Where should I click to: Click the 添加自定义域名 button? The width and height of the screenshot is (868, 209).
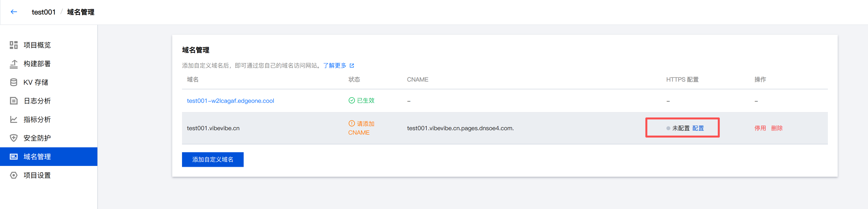click(x=213, y=160)
